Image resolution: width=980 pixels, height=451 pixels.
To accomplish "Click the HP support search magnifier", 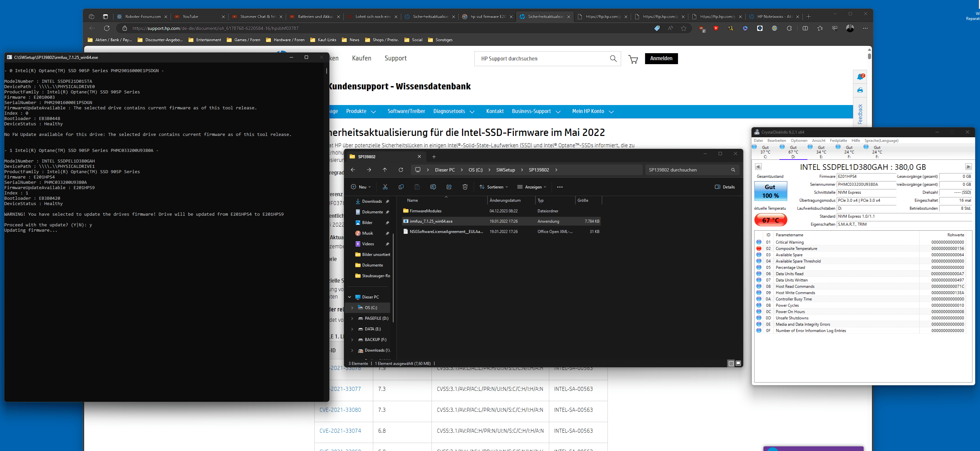I will (x=613, y=58).
